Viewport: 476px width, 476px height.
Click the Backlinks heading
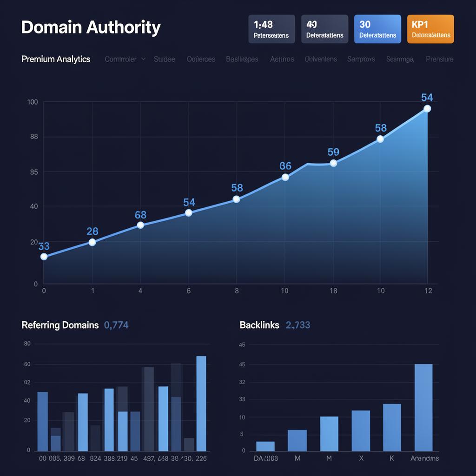pyautogui.click(x=259, y=325)
